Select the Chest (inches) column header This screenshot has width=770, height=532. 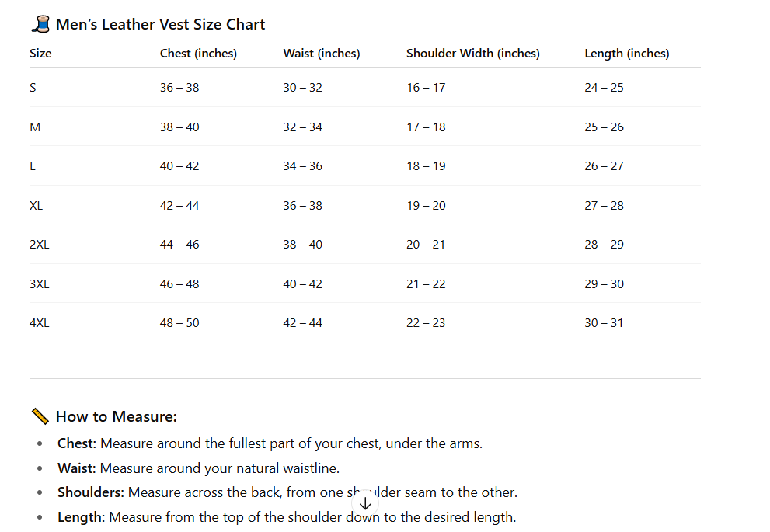(198, 54)
